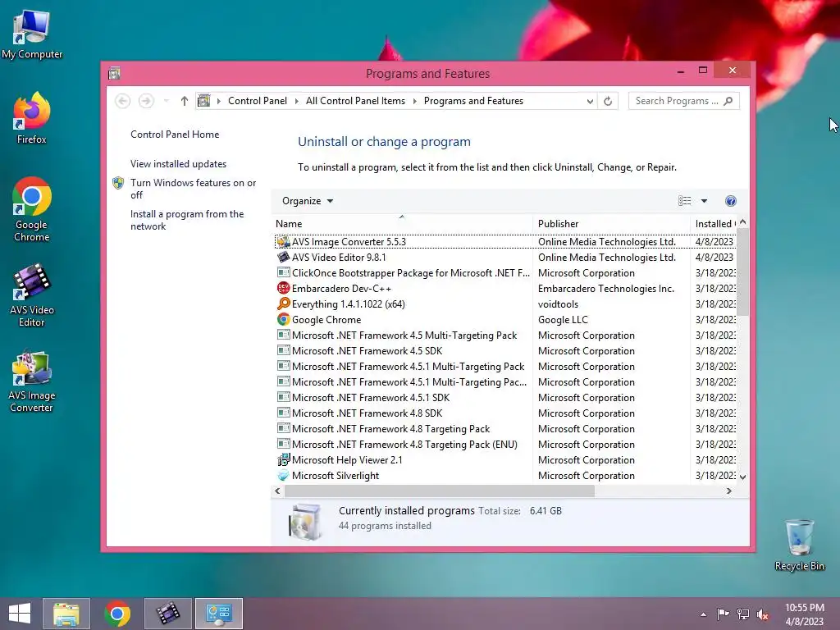Select Google Chrome in programs list
840x630 pixels.
click(504, 319)
